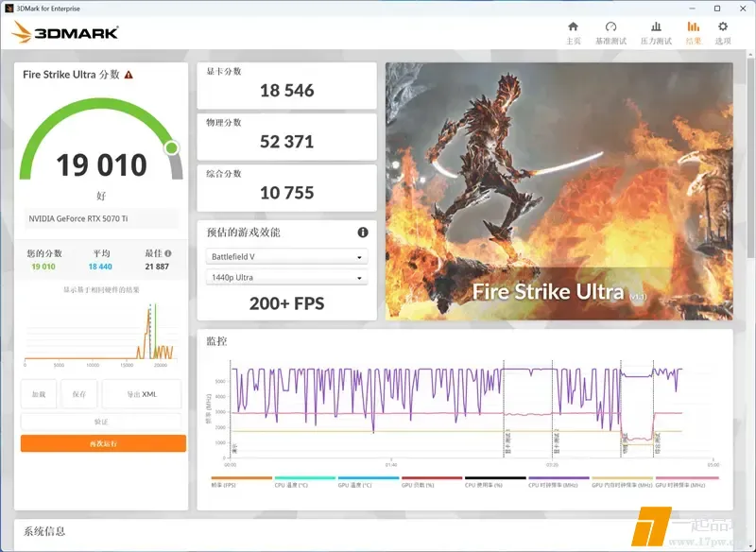
Task: Click the 物理分数 52 371 score card
Action: (x=286, y=136)
